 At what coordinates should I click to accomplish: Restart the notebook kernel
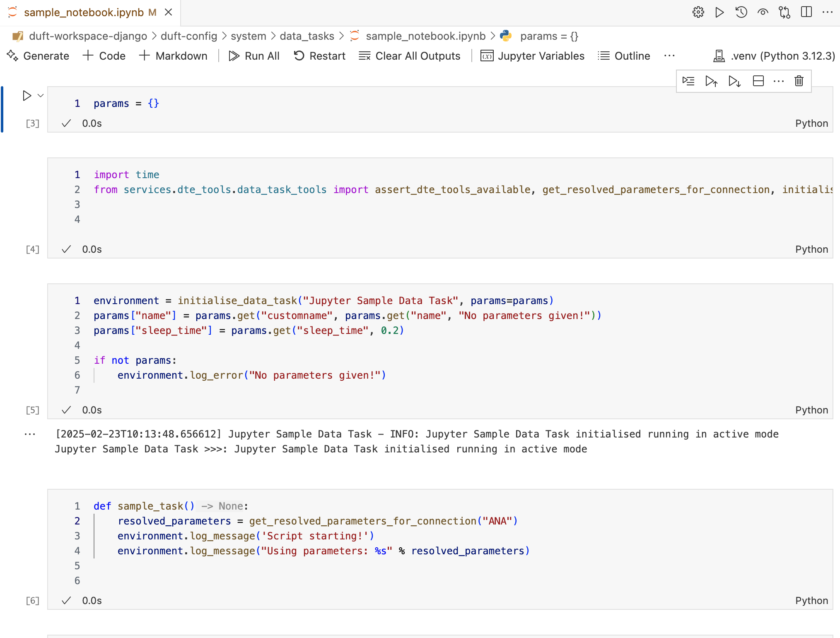pos(320,56)
